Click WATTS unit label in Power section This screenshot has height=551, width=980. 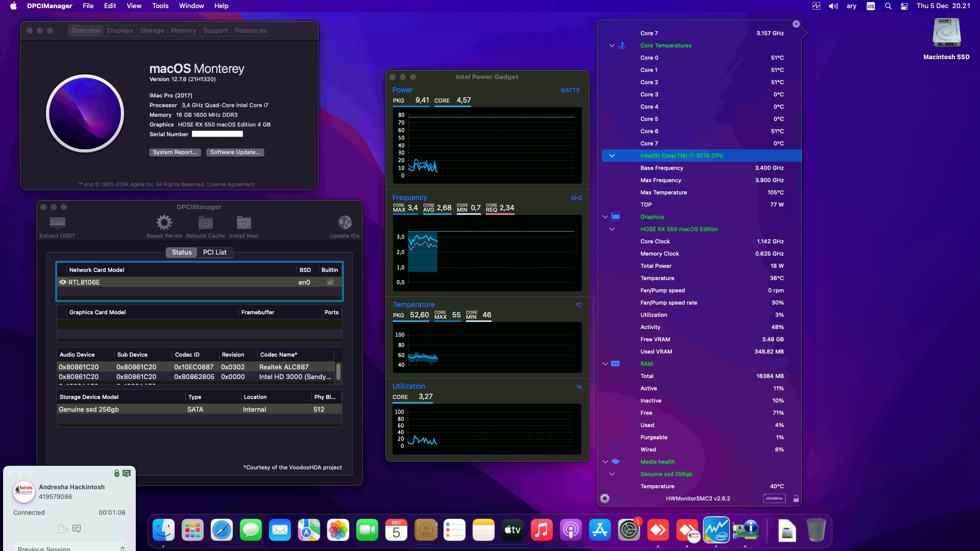(570, 90)
